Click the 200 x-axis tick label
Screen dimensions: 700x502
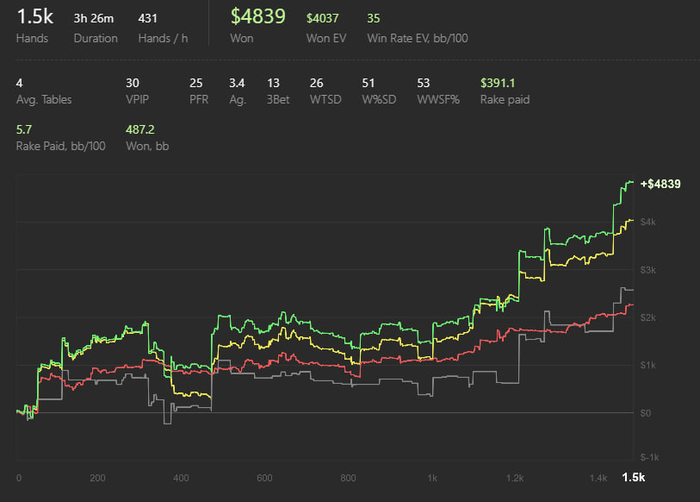(x=97, y=478)
